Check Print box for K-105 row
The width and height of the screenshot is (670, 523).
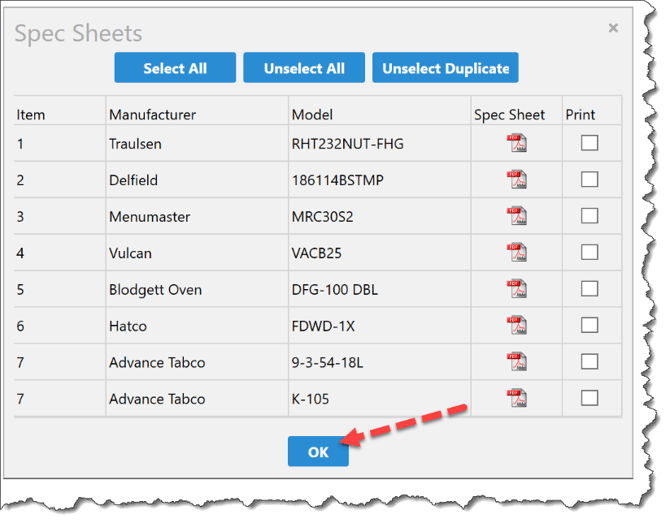click(x=589, y=398)
